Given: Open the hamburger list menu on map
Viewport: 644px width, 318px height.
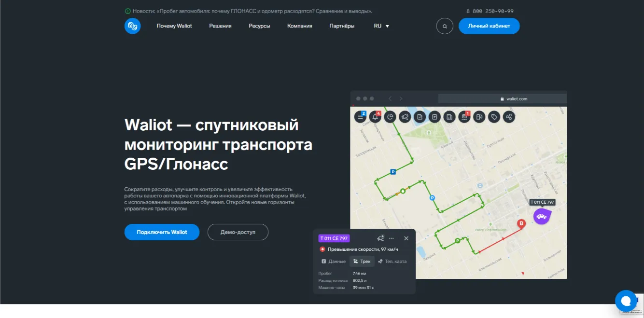Looking at the screenshot, I should [x=361, y=117].
